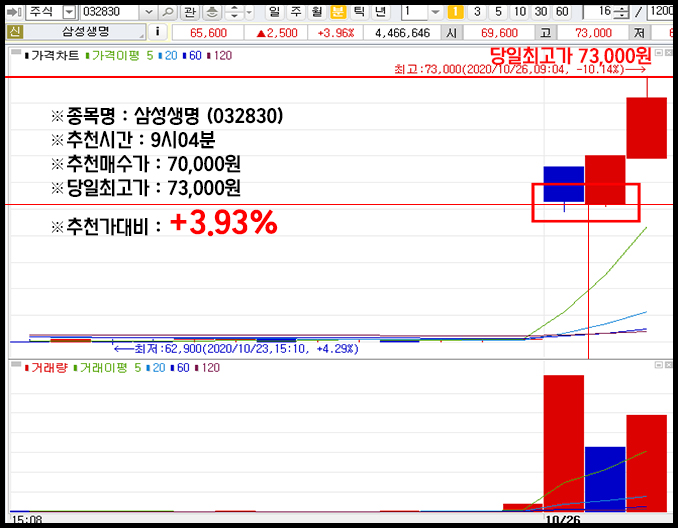The width and height of the screenshot is (678, 528).
Task: Click the volume MA 120 legend
Action: (208, 368)
